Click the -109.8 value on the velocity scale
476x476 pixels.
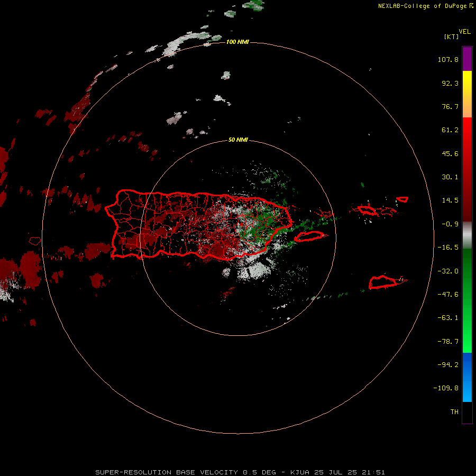coord(446,388)
